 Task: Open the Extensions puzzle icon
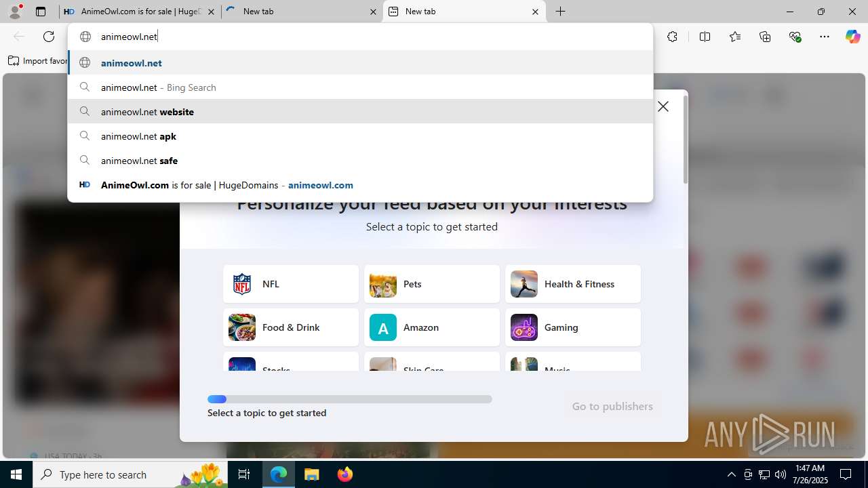tap(672, 37)
